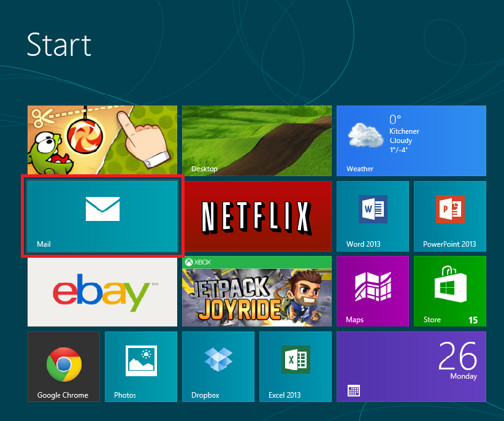Open the Maps tile
504x421 pixels.
pos(373,292)
